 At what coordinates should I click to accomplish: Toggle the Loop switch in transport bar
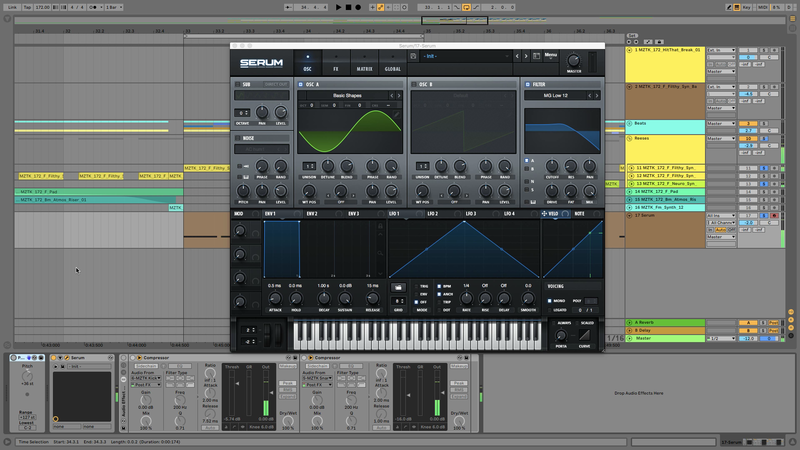pyautogui.click(x=466, y=7)
